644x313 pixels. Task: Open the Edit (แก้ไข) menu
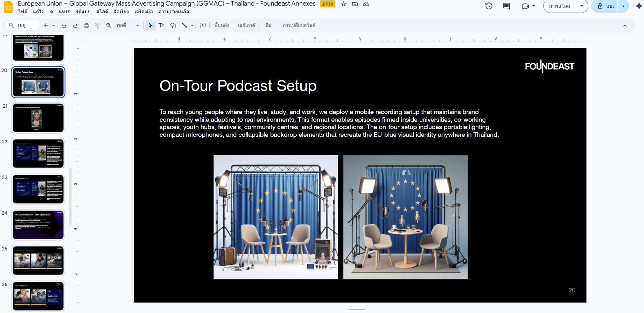click(38, 12)
